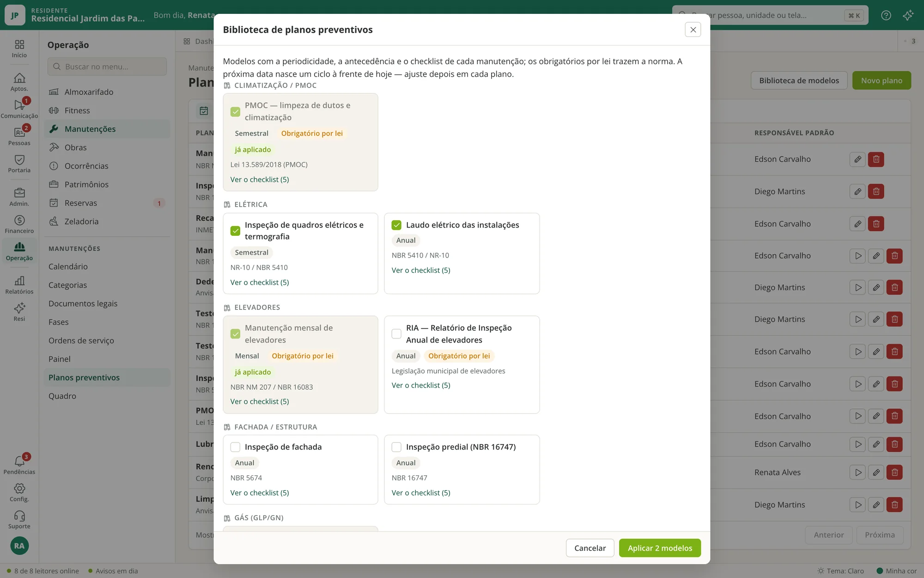Viewport: 924px width, 578px height.
Task: Open Calendário in Manutenções submenu
Action: [x=68, y=267]
